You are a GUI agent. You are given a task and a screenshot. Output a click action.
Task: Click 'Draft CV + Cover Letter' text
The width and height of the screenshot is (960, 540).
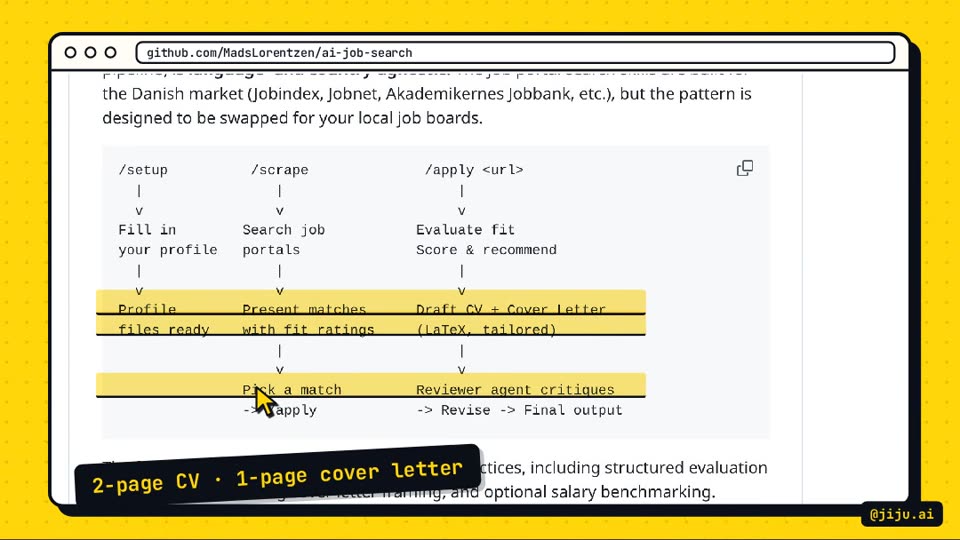(x=511, y=309)
